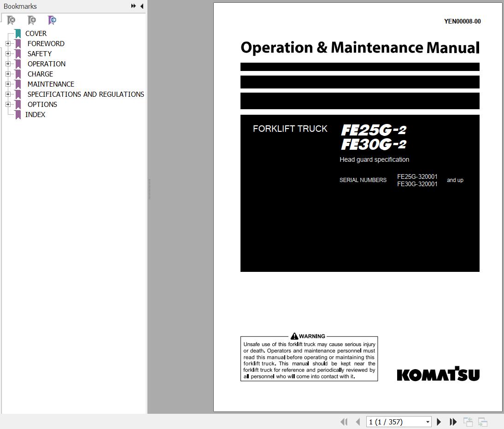
Task: Click serial number FE30G-320001
Action: (x=417, y=184)
